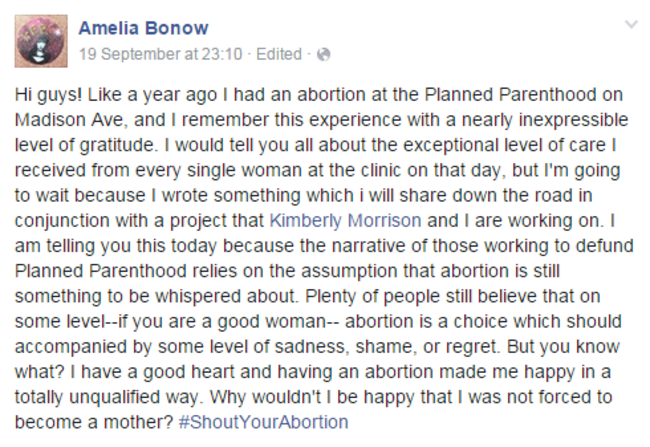
Task: Select the round badge avatar image
Action: point(41,41)
